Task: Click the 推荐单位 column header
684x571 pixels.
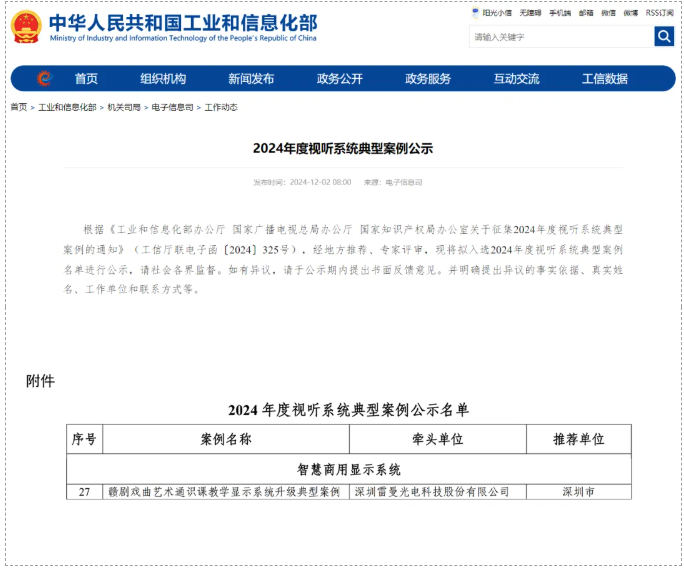Action: (579, 439)
